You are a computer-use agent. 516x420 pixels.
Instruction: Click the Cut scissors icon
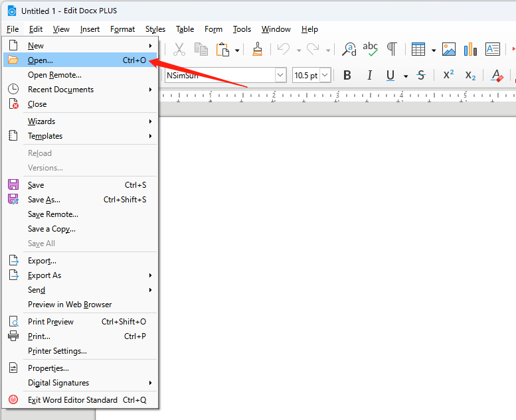click(x=179, y=49)
